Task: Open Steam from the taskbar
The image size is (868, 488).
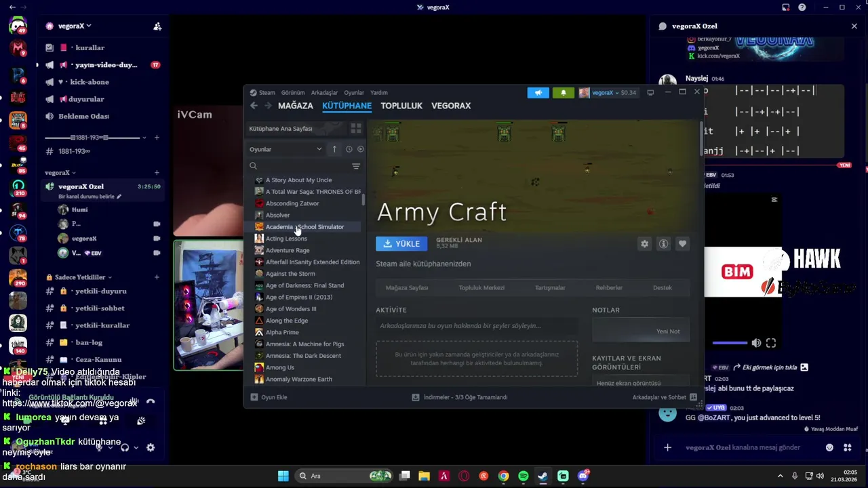Action: (543, 476)
